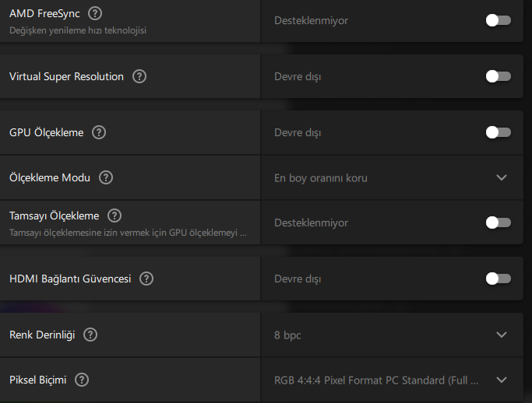The image size is (532, 403).
Task: Expand the Ölçekleme Modu dropdown arrow
Action: (x=501, y=177)
